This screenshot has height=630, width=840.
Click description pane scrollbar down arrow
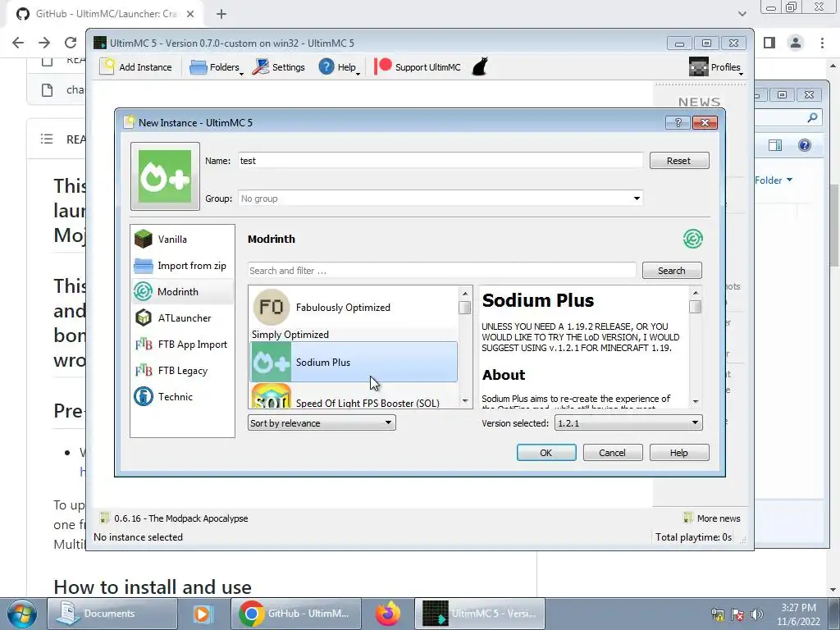pyautogui.click(x=696, y=401)
